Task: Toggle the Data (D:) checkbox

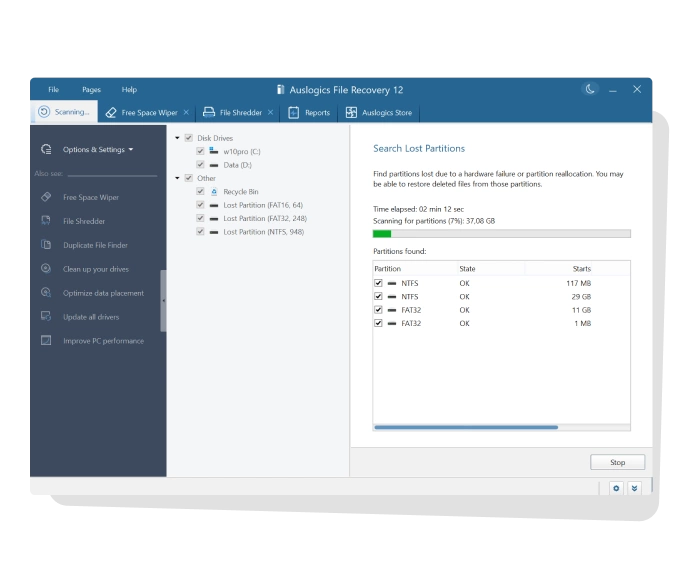Action: [x=200, y=165]
